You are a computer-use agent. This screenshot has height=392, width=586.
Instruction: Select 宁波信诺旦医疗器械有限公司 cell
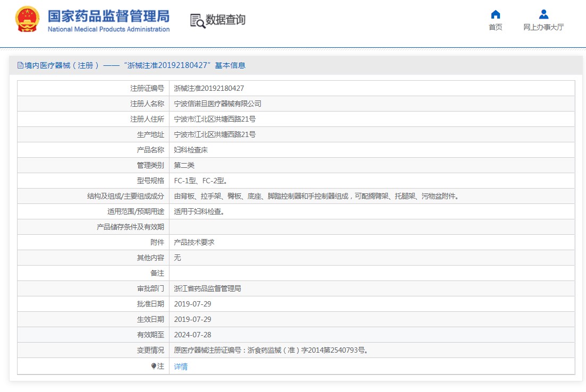coord(217,104)
